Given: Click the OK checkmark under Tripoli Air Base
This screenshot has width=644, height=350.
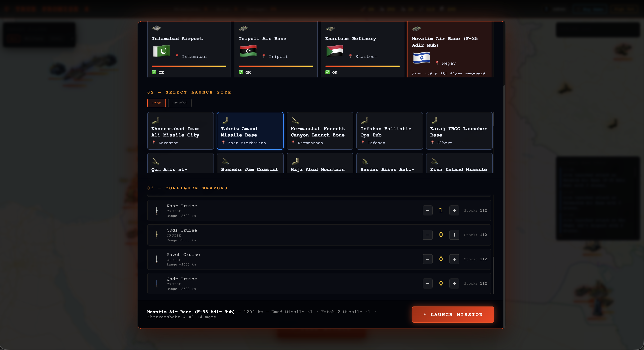Looking at the screenshot, I should 241,72.
